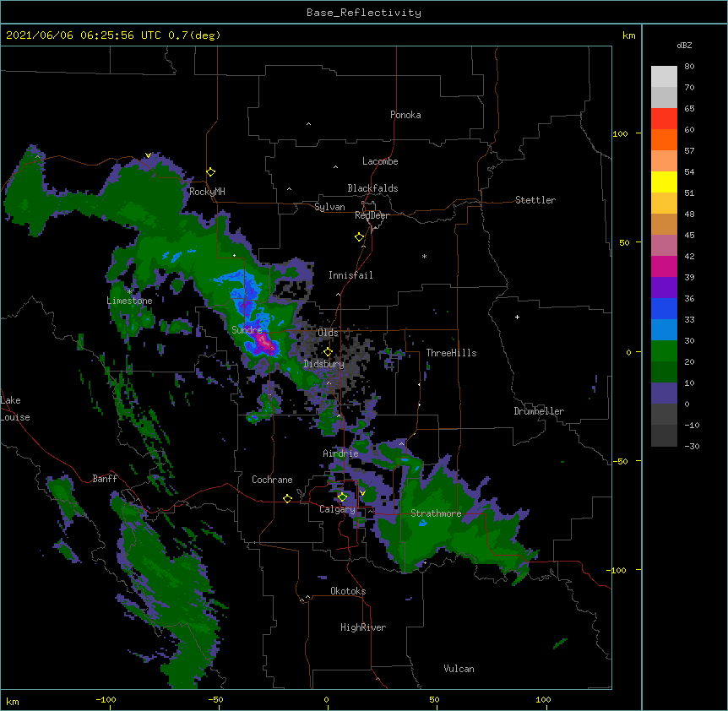Viewport: 728px width, 711px height.
Task: Select the bright yellow 54-51 dBZ swatch
Action: click(664, 182)
